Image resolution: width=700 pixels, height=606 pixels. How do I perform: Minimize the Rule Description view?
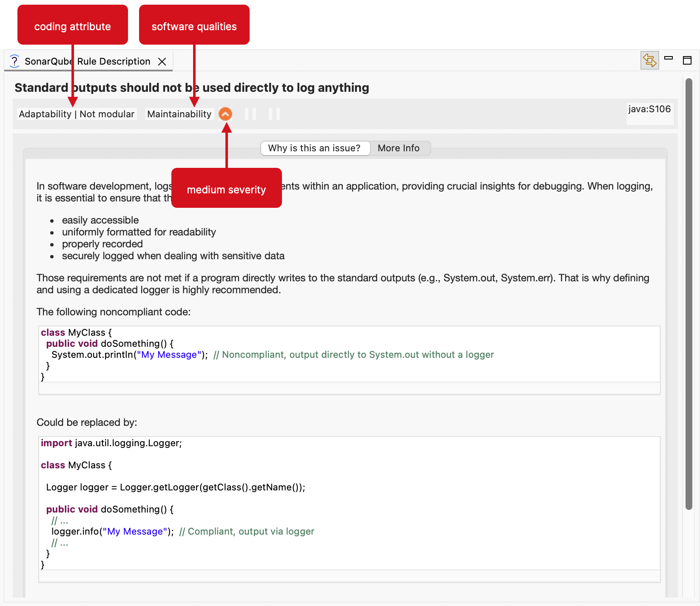pos(669,58)
